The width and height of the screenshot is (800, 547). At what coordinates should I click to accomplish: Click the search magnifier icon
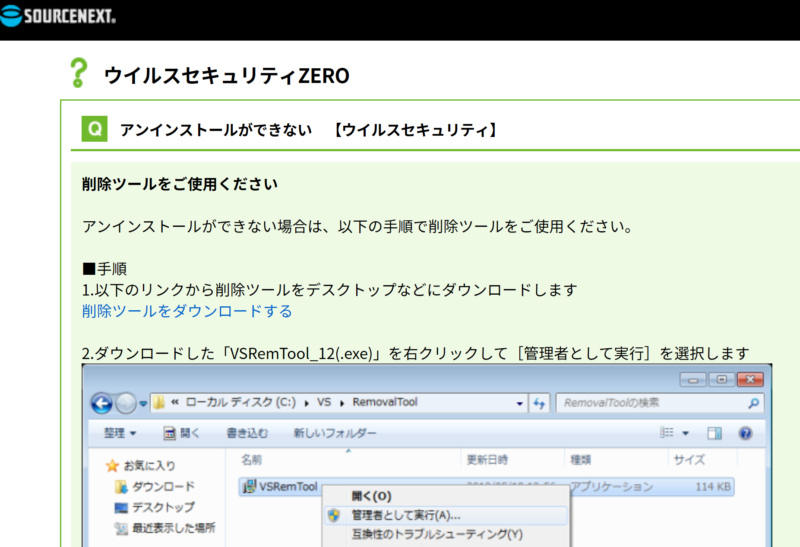(x=753, y=403)
